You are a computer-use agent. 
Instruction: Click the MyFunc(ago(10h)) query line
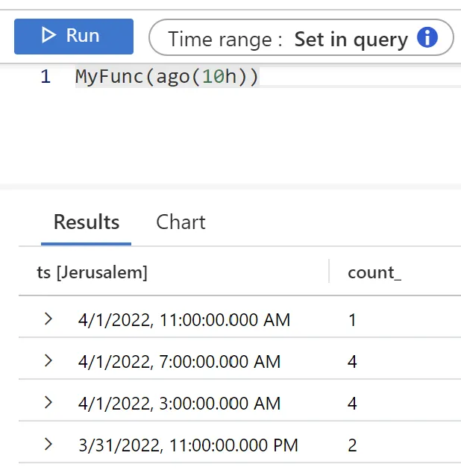tap(166, 77)
